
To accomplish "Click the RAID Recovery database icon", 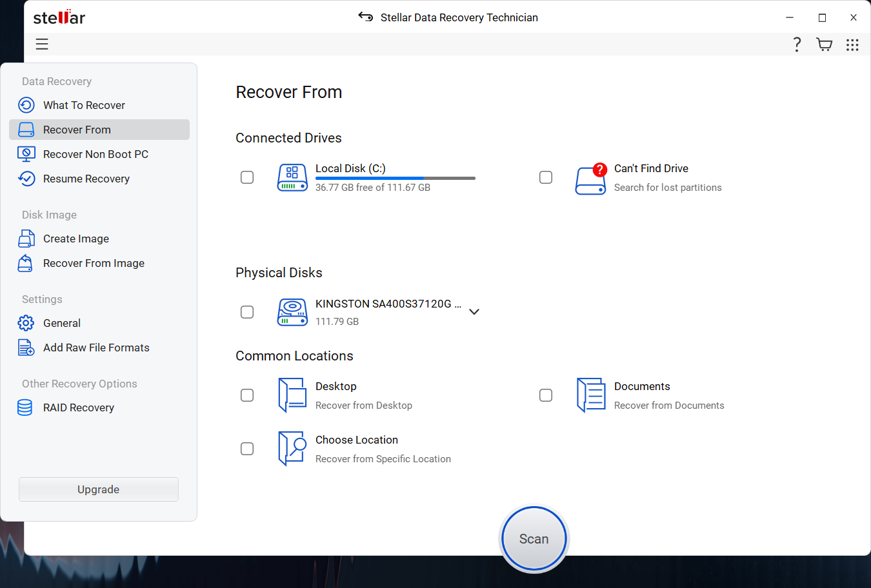I will click(25, 407).
